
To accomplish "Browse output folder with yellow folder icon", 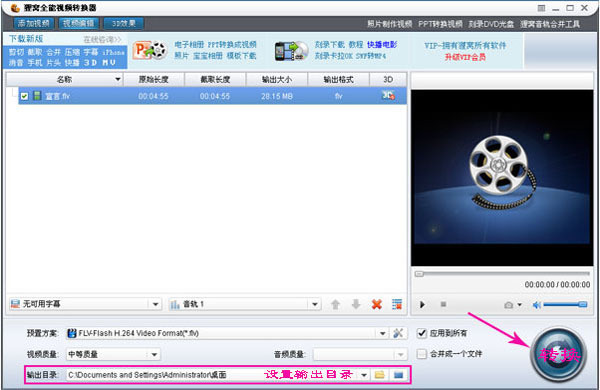I will [380, 375].
